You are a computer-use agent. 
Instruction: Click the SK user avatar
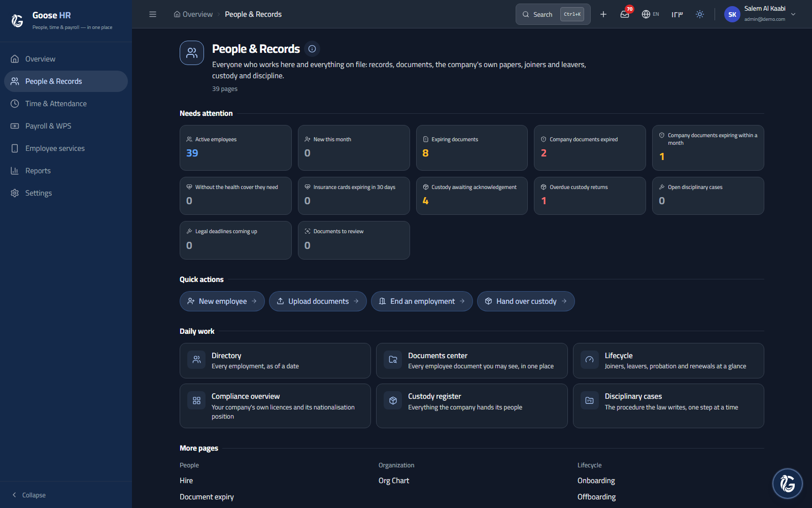click(732, 14)
